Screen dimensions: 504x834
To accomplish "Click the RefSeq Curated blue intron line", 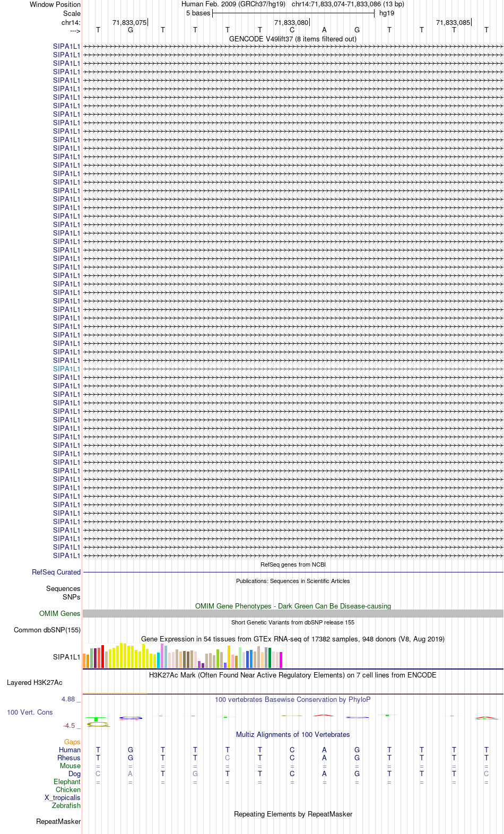I will 293,572.
